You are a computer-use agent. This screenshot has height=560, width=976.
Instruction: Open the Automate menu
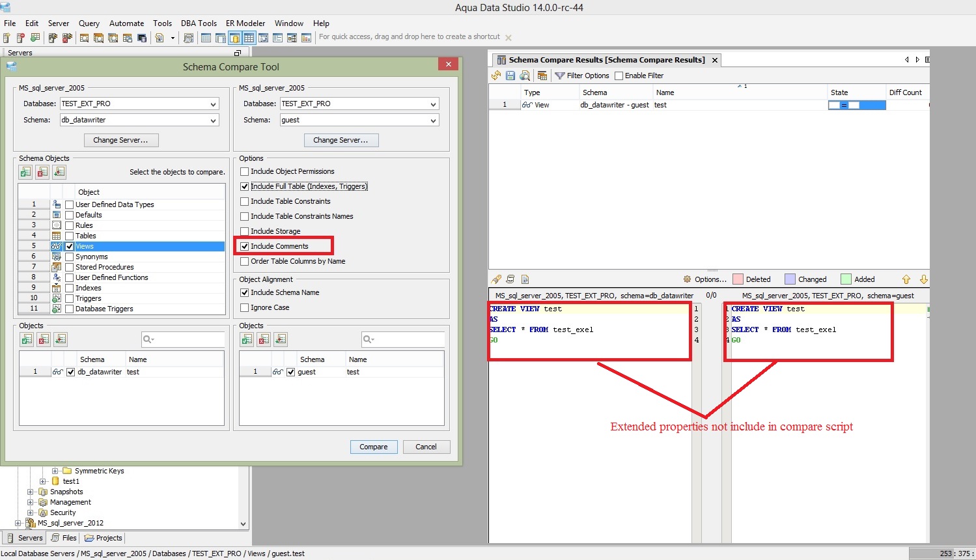point(126,23)
